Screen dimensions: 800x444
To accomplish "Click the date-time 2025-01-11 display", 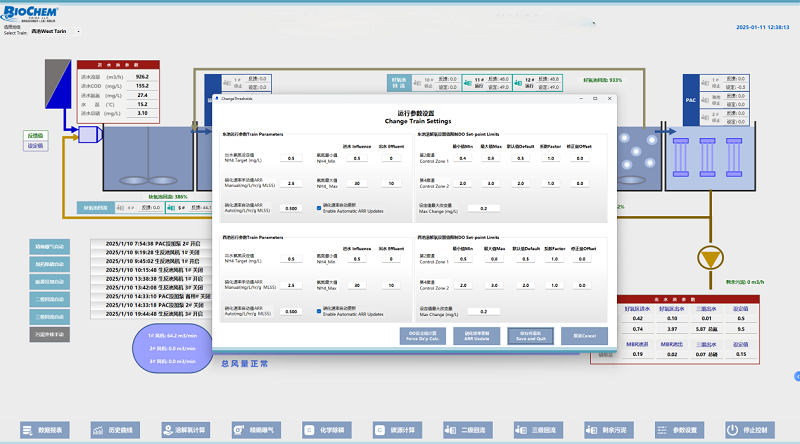I will click(762, 27).
